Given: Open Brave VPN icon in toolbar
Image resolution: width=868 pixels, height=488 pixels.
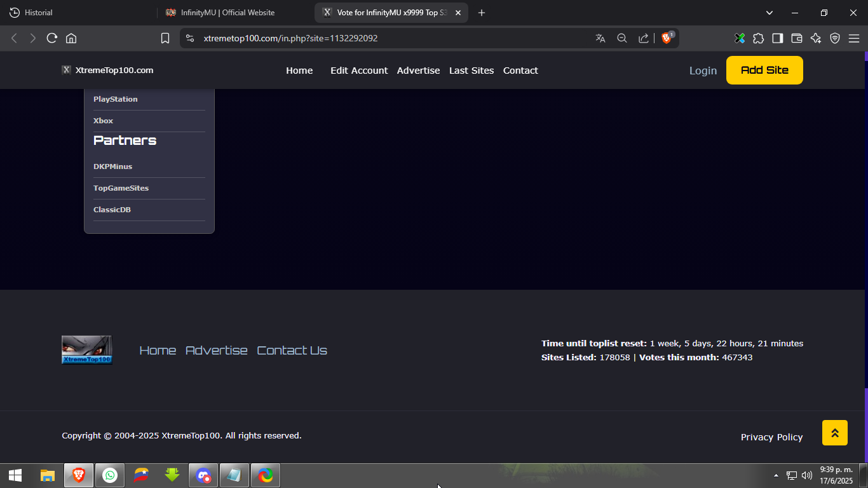Looking at the screenshot, I should click(x=835, y=38).
